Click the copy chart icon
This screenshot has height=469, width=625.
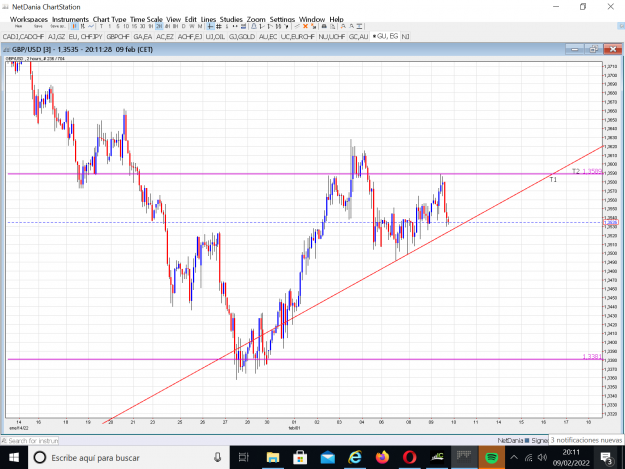click(x=332, y=26)
